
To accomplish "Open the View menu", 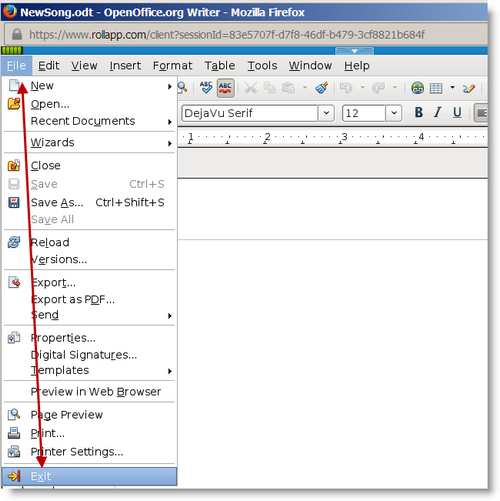I will click(84, 65).
